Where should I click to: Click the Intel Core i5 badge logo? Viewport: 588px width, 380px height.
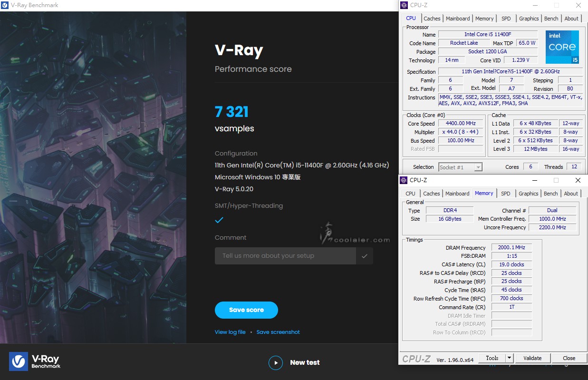(562, 47)
